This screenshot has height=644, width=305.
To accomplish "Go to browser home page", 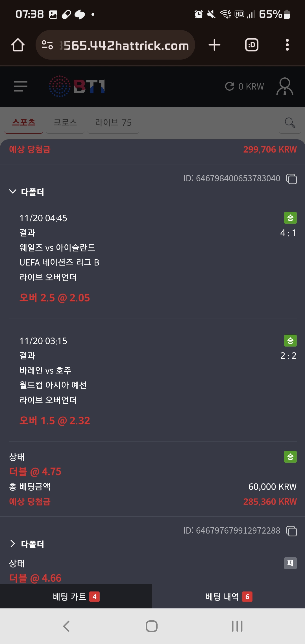I will pyautogui.click(x=18, y=45).
